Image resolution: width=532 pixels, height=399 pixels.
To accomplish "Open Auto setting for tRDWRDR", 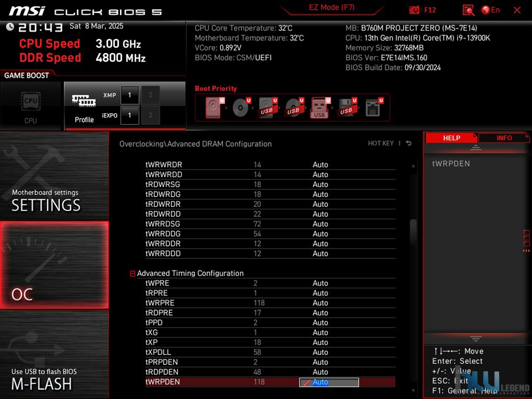I will [x=320, y=204].
